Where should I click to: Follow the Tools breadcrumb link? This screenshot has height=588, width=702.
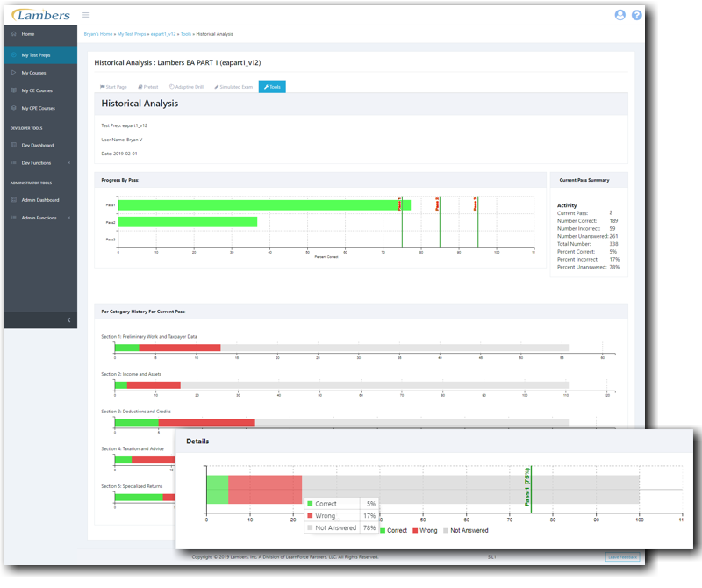186,34
